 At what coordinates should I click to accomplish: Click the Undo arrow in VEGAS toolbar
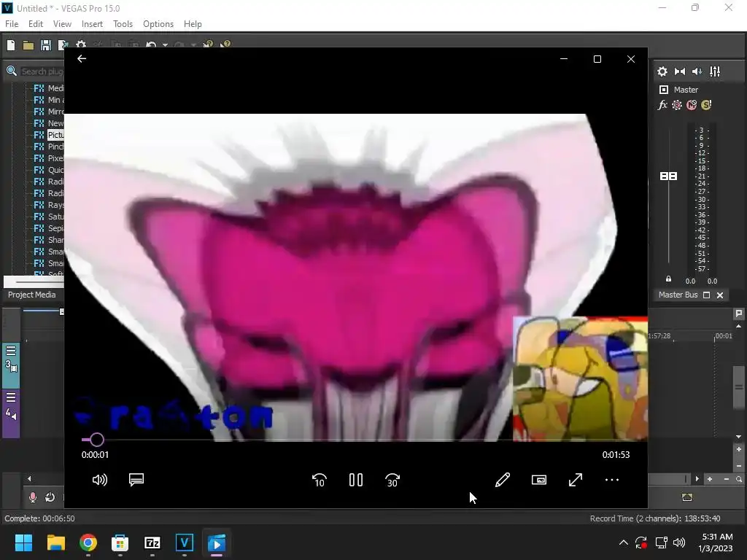[x=151, y=44]
